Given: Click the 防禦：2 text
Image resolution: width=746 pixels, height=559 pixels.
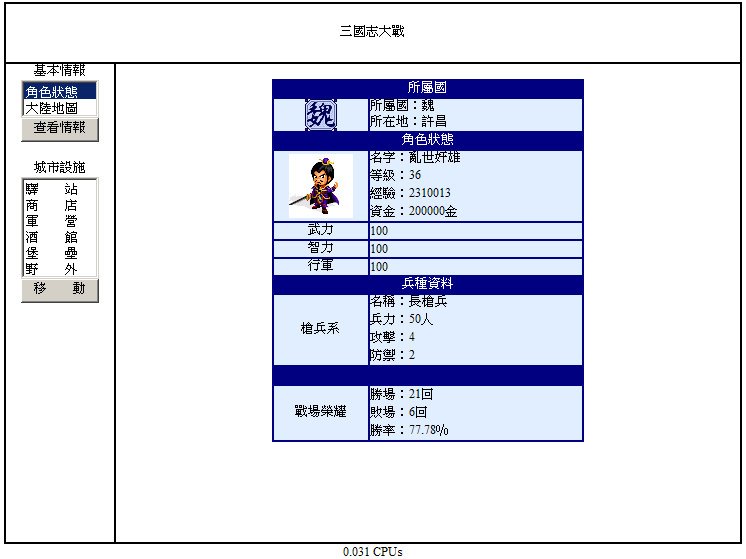Looking at the screenshot, I should [x=393, y=355].
